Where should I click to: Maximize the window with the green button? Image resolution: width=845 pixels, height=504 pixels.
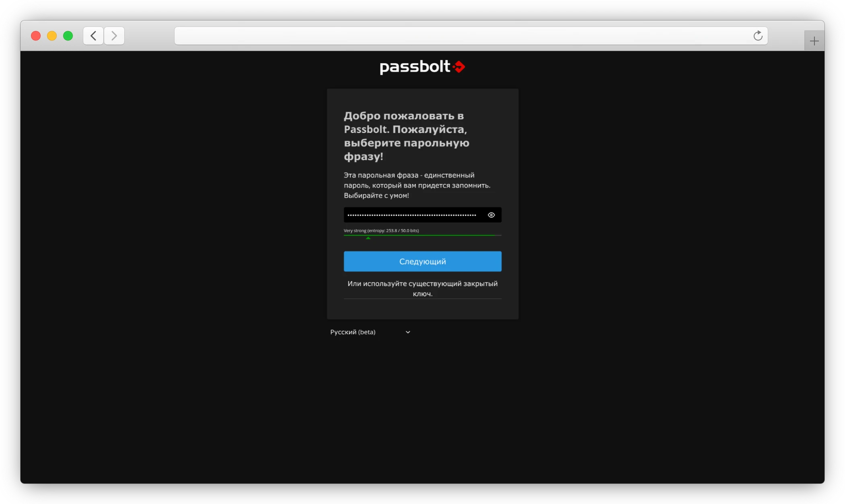coord(68,36)
